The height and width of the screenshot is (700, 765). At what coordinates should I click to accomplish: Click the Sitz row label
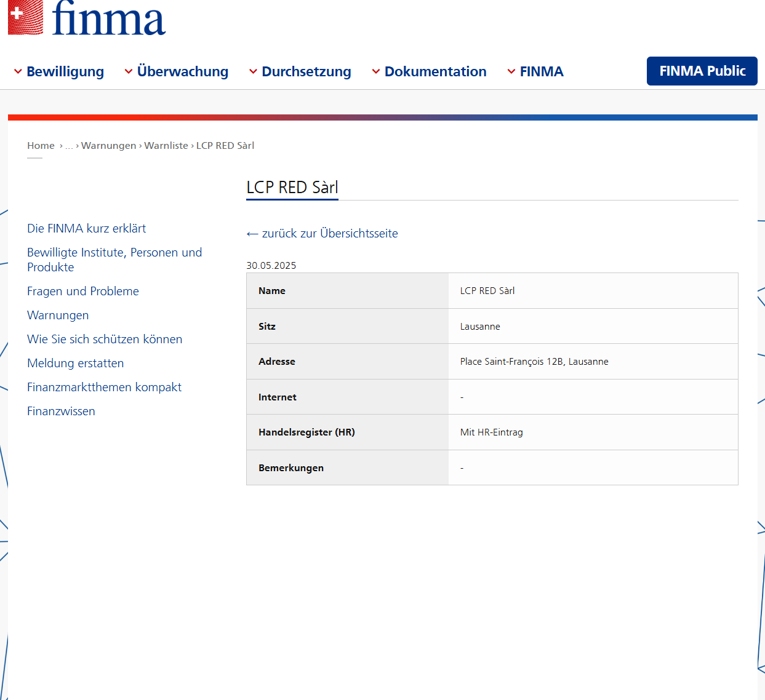tap(267, 327)
